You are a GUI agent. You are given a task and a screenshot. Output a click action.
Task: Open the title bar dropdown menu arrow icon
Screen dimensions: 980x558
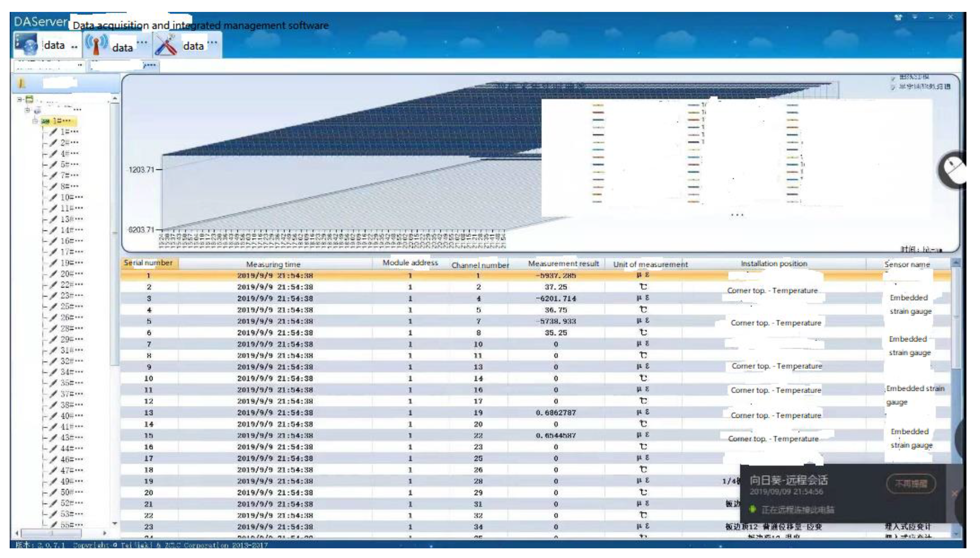(x=915, y=17)
